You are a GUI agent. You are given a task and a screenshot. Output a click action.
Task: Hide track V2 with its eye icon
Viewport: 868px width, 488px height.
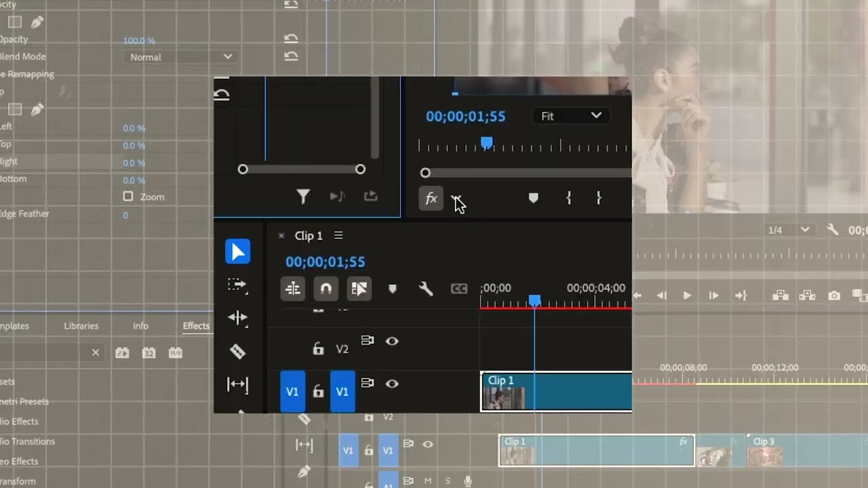coord(392,341)
